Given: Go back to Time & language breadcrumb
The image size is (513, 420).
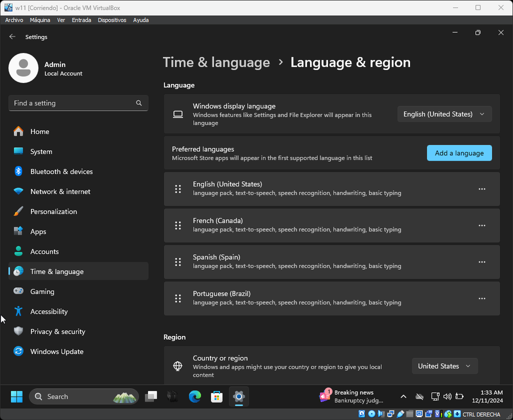Looking at the screenshot, I should (216, 62).
